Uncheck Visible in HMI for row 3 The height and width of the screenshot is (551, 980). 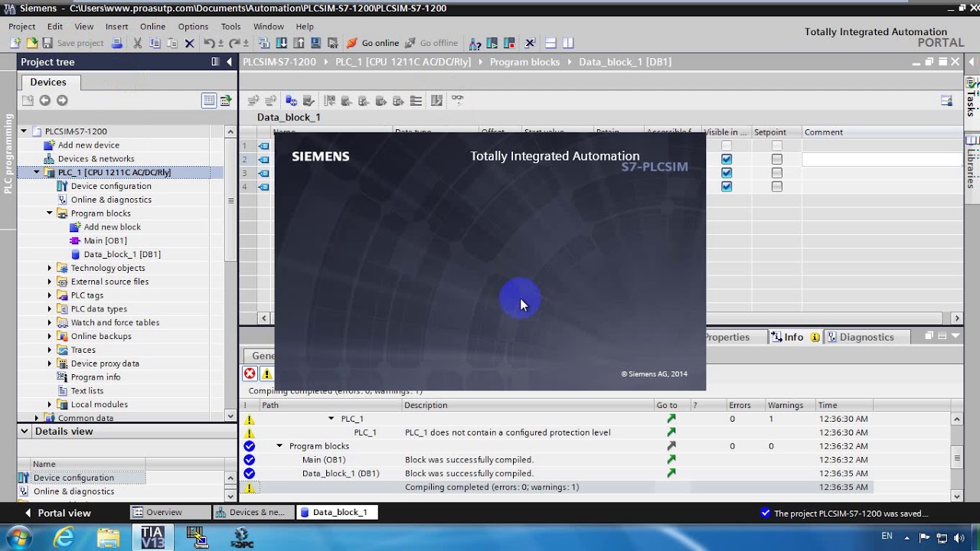[x=727, y=173]
